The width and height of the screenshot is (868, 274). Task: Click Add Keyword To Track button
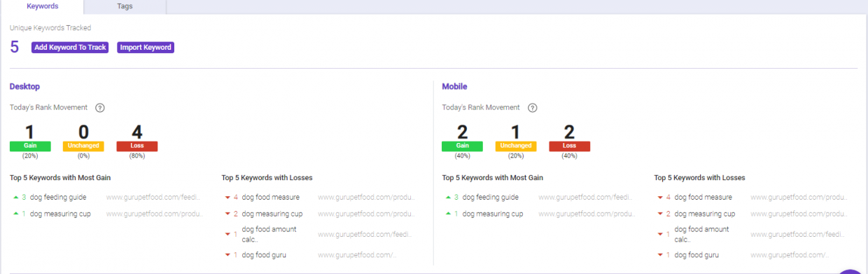[70, 48]
